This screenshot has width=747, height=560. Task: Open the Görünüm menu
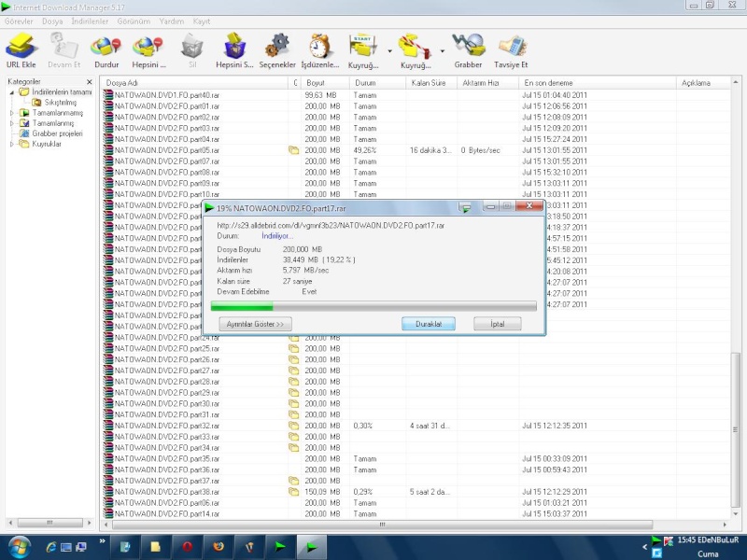pos(134,21)
